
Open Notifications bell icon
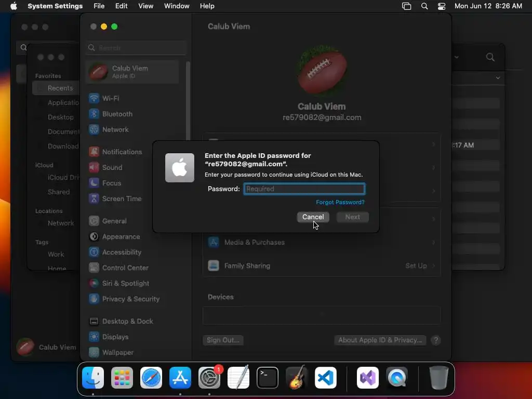pyautogui.click(x=94, y=152)
